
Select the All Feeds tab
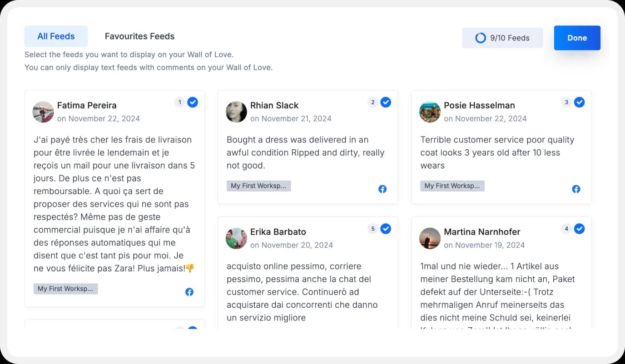click(x=56, y=36)
